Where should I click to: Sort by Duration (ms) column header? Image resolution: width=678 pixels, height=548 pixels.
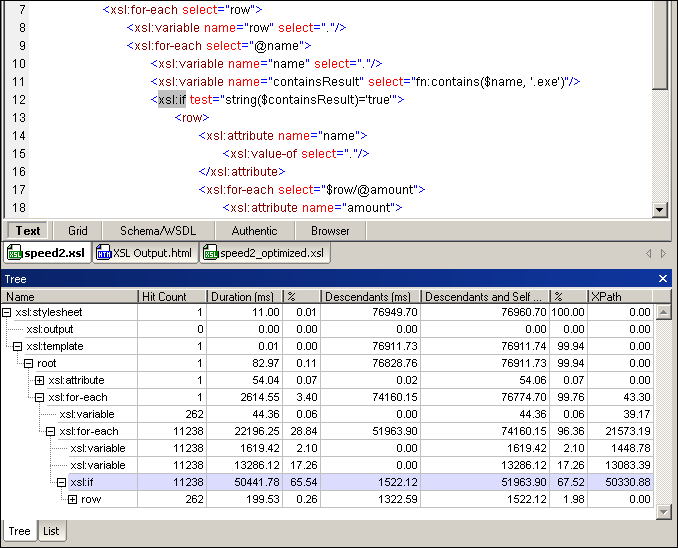click(x=243, y=297)
